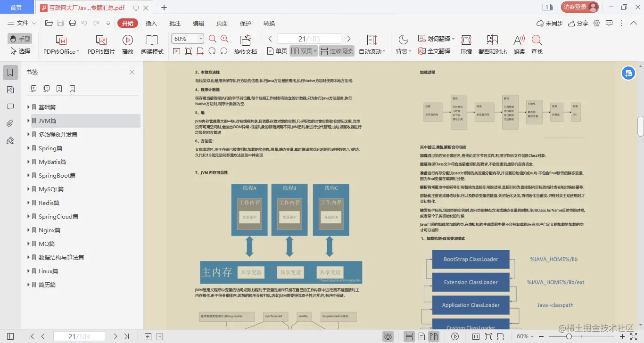Expand the 多线程&并发篇 bookmark
The image size is (644, 343).
pos(29,134)
